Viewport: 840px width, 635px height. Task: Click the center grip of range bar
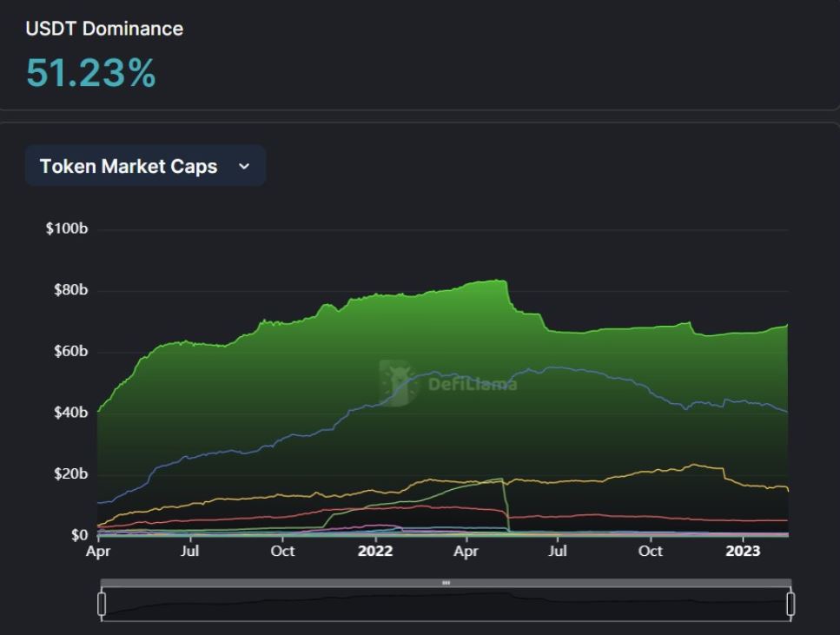pos(446,583)
